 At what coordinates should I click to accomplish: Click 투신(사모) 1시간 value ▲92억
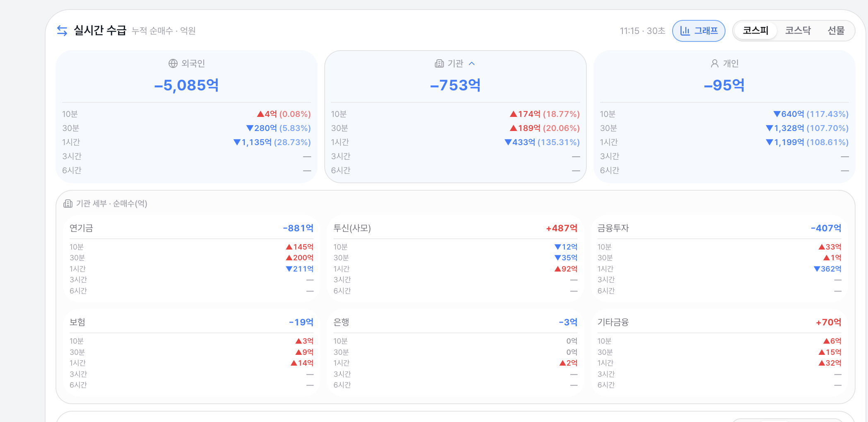[566, 269]
